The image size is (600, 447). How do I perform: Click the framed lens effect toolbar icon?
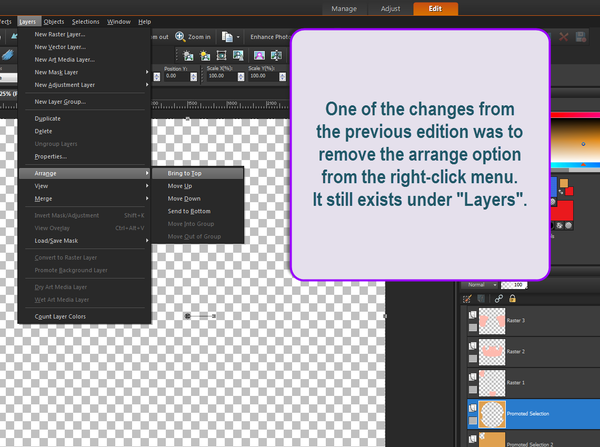pos(221,56)
